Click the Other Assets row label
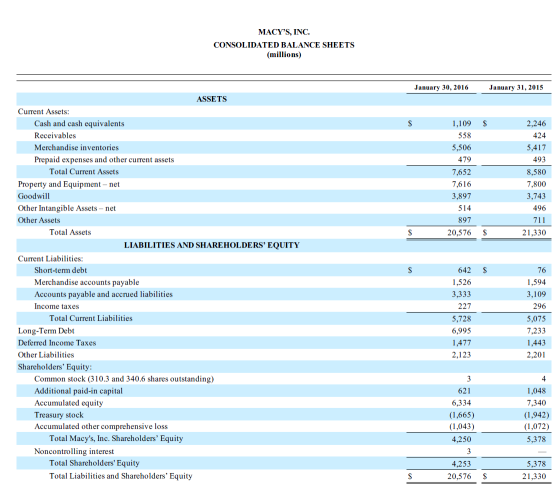The height and width of the screenshot is (494, 560). [x=39, y=220]
